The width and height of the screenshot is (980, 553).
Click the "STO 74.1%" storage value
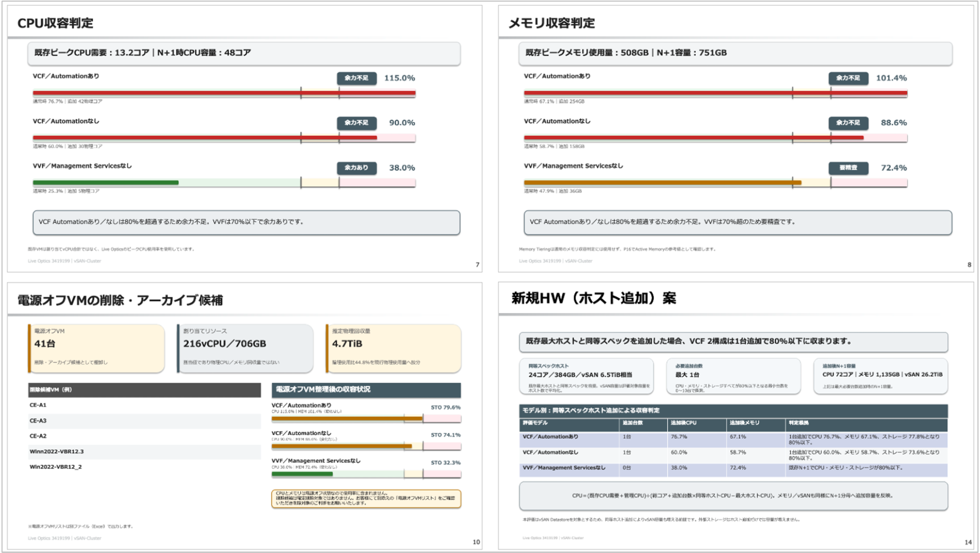(446, 435)
